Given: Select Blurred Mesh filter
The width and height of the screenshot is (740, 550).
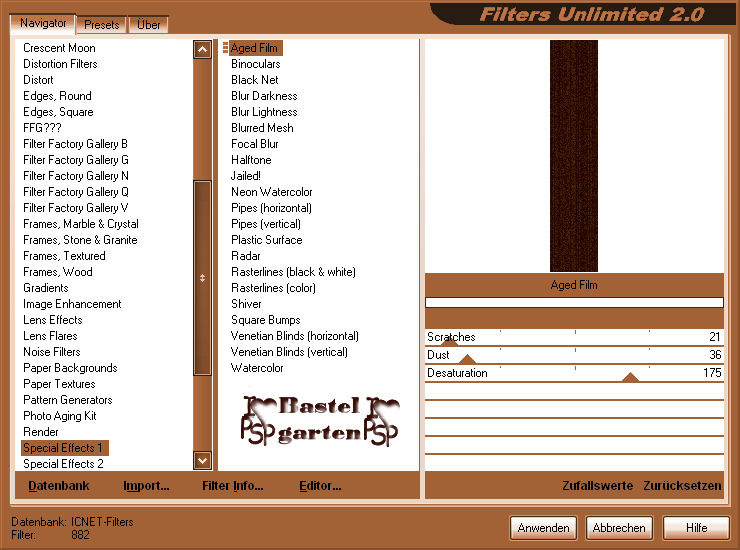Looking at the screenshot, I should click(x=262, y=128).
